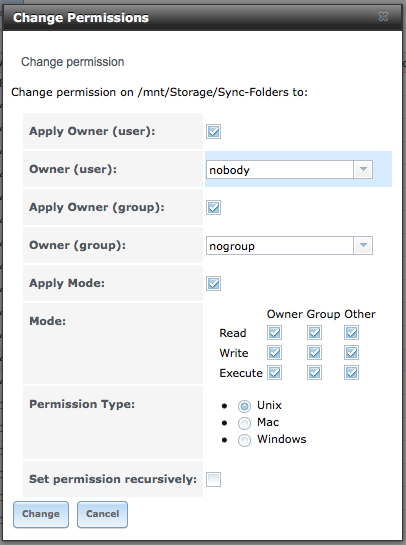Image resolution: width=406 pixels, height=545 pixels.
Task: Disable Group Write permission
Action: 315,353
